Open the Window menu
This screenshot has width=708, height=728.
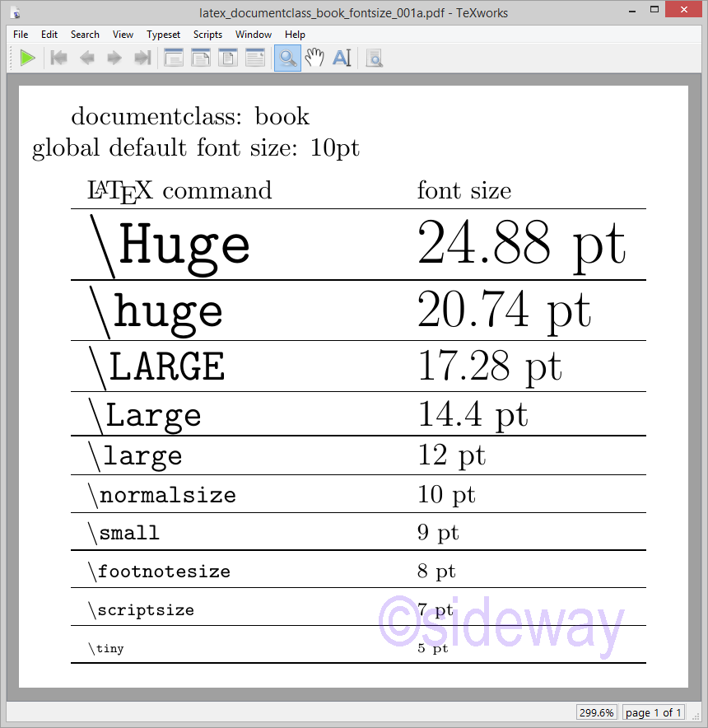(x=254, y=35)
